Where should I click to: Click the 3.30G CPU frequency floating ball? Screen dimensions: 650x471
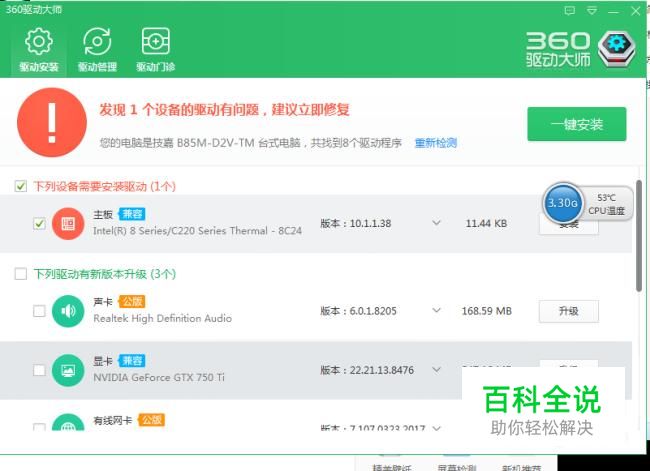click(x=563, y=203)
